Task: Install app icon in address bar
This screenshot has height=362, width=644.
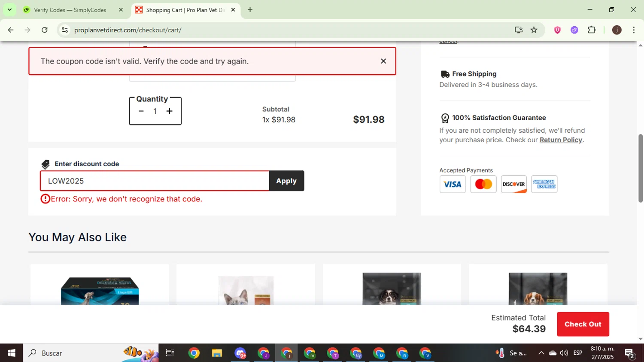Action: tap(519, 30)
